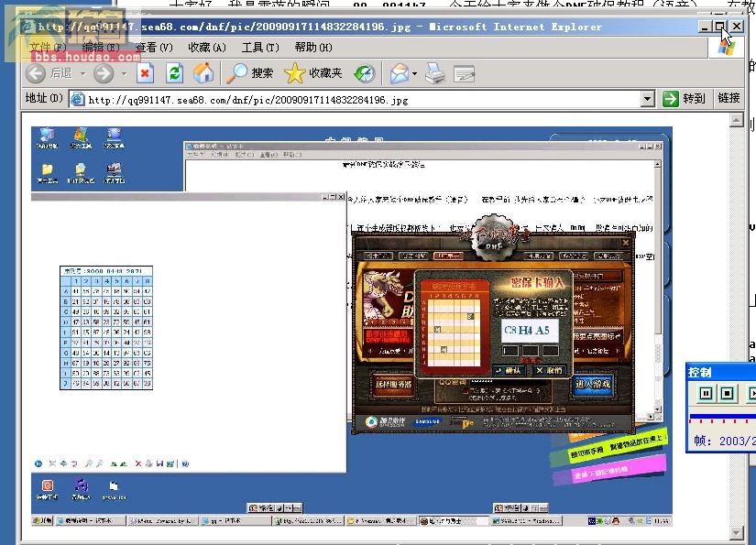
Task: Click the page icon beside the URL
Action: tap(77, 99)
